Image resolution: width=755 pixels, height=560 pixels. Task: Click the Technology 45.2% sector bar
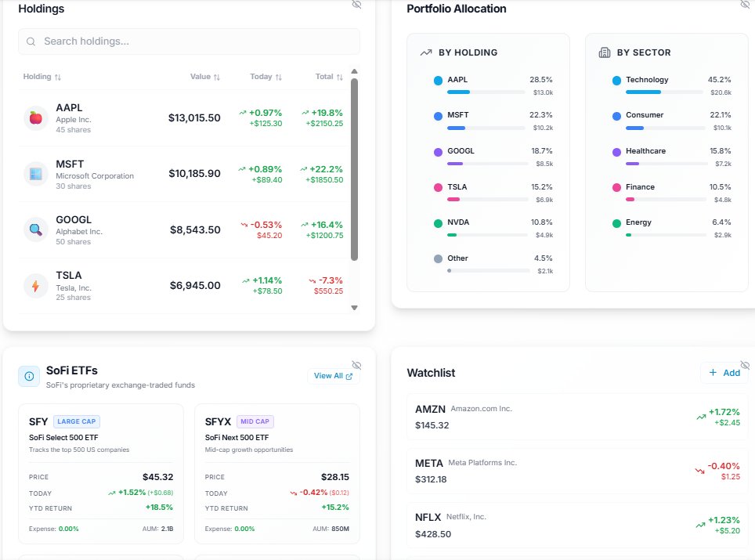(x=664, y=92)
